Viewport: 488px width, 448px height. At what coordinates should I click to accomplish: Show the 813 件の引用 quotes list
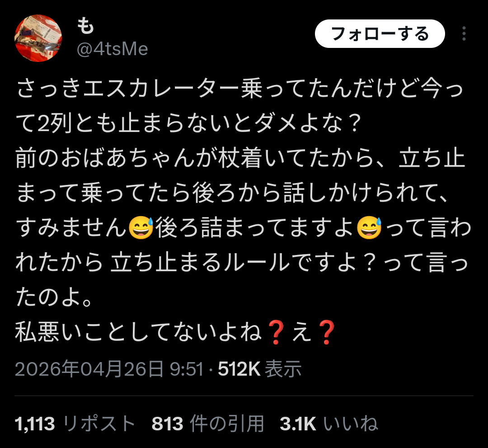[208, 424]
